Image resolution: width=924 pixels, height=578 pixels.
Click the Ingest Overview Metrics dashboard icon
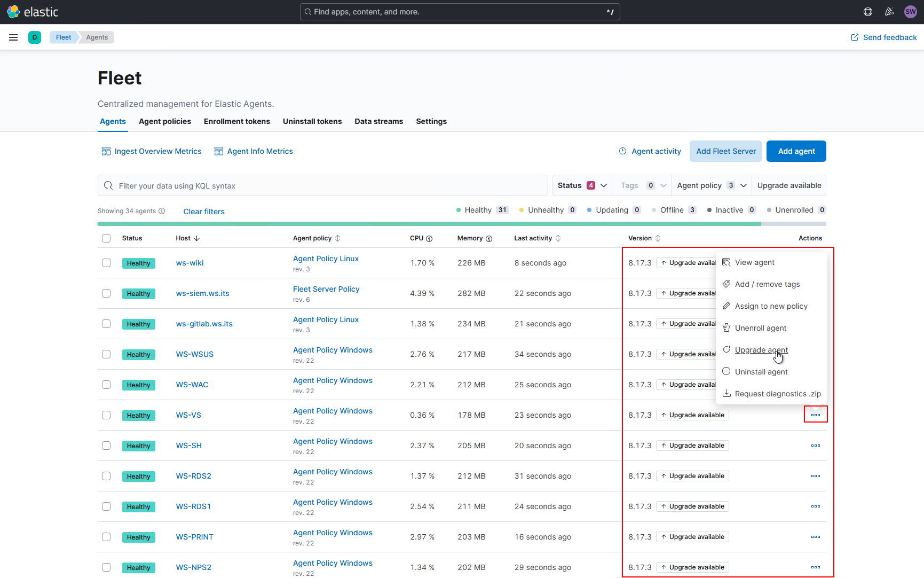[x=106, y=151]
